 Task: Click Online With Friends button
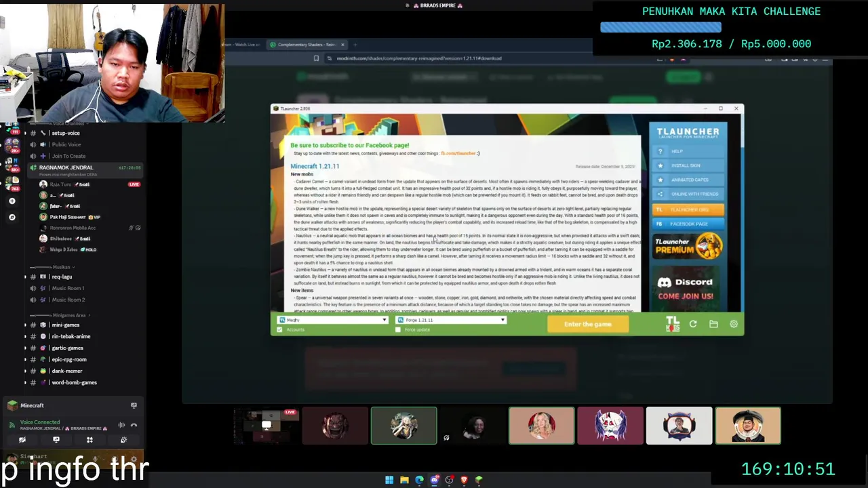tap(688, 195)
